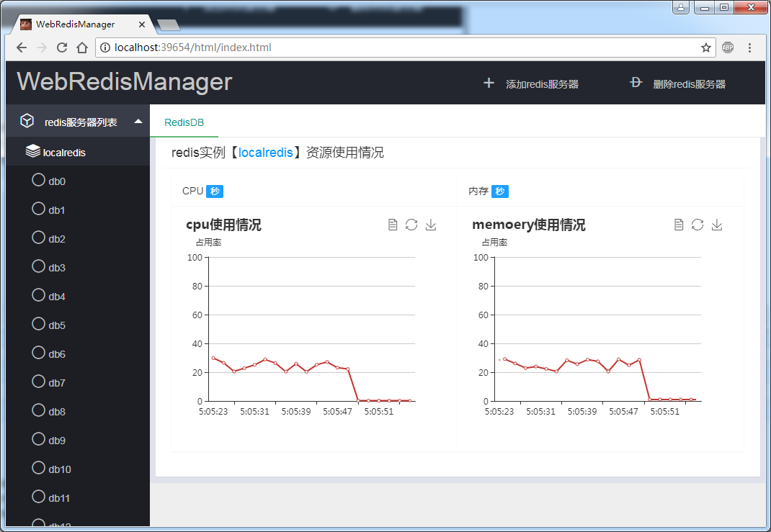This screenshot has width=771, height=532.
Task: Click the 秒 badge next to 内存
Action: [500, 191]
